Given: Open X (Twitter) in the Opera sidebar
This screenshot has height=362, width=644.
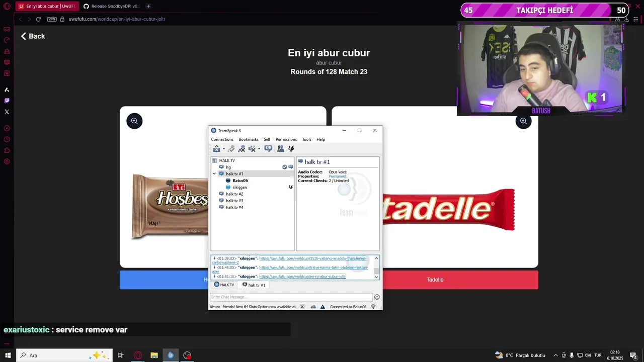Looking at the screenshot, I should (x=7, y=112).
